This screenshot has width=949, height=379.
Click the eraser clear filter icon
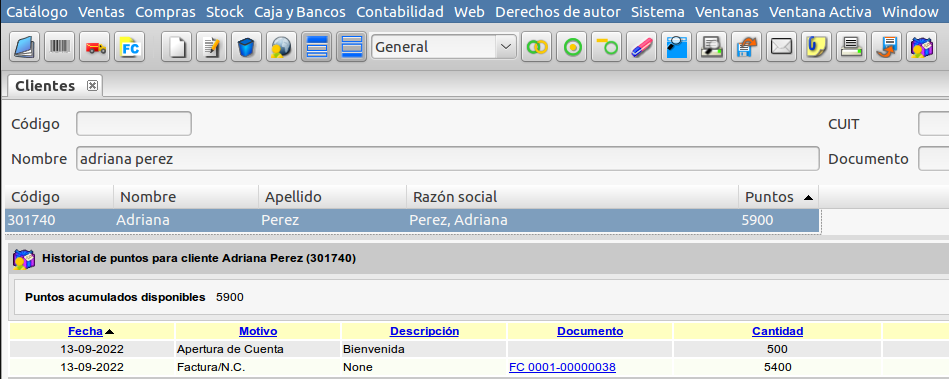click(x=642, y=47)
